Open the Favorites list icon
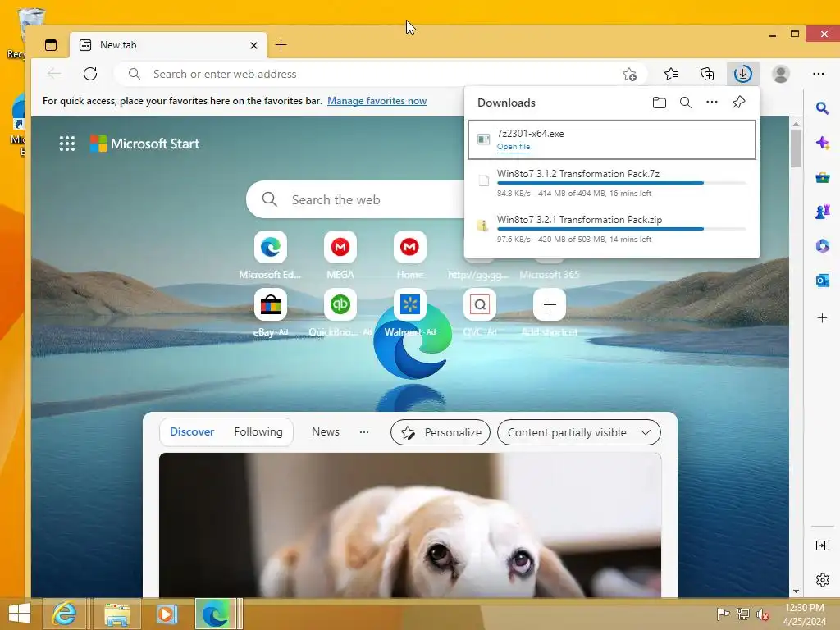840x630 pixels. point(671,74)
